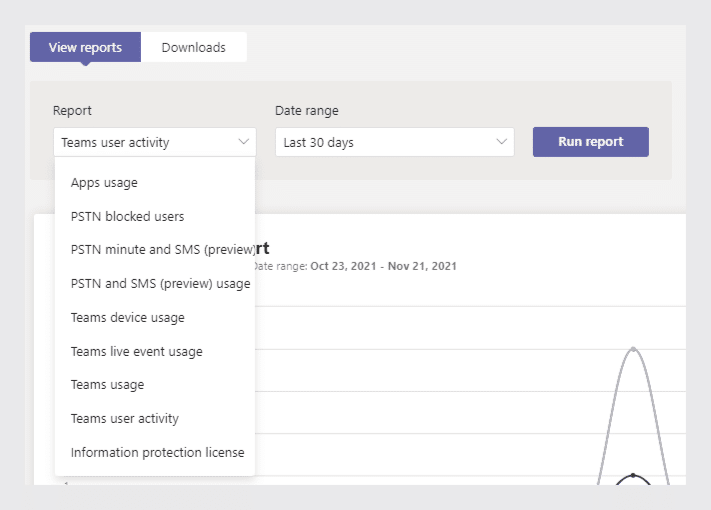Pick PSTN and SMS (preview) usage

[155, 284]
